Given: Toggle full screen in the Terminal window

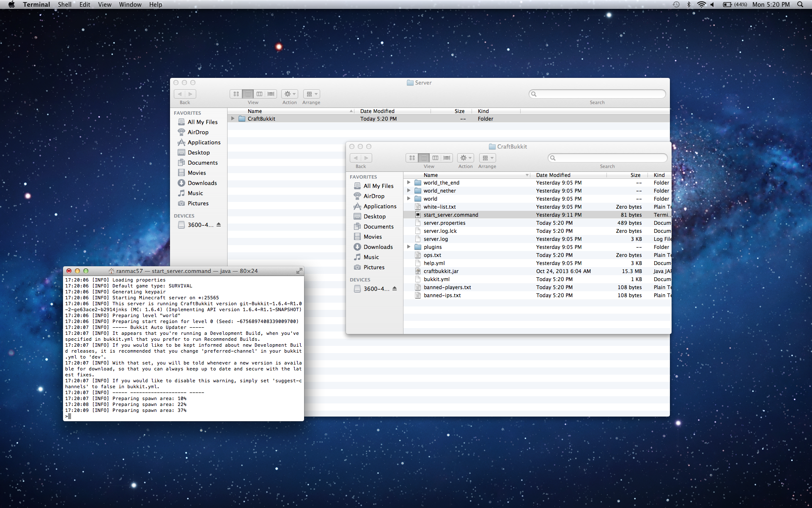Looking at the screenshot, I should [x=299, y=271].
